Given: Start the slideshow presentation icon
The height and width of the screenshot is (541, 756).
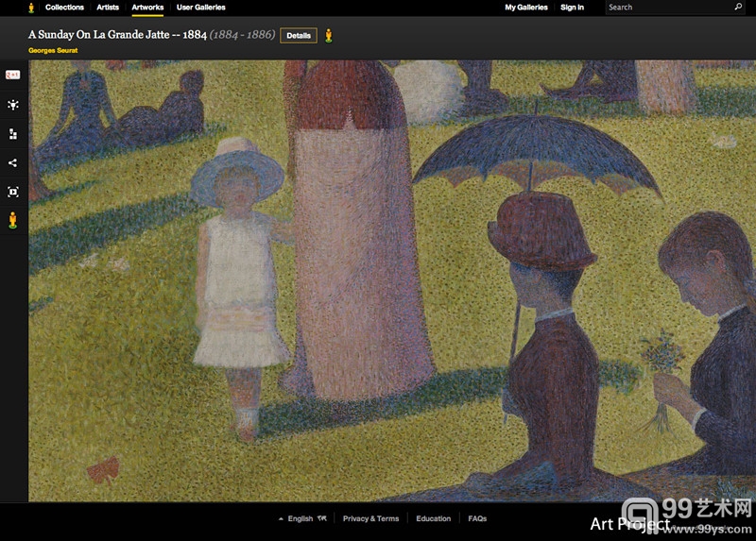Looking at the screenshot, I should 13,192.
